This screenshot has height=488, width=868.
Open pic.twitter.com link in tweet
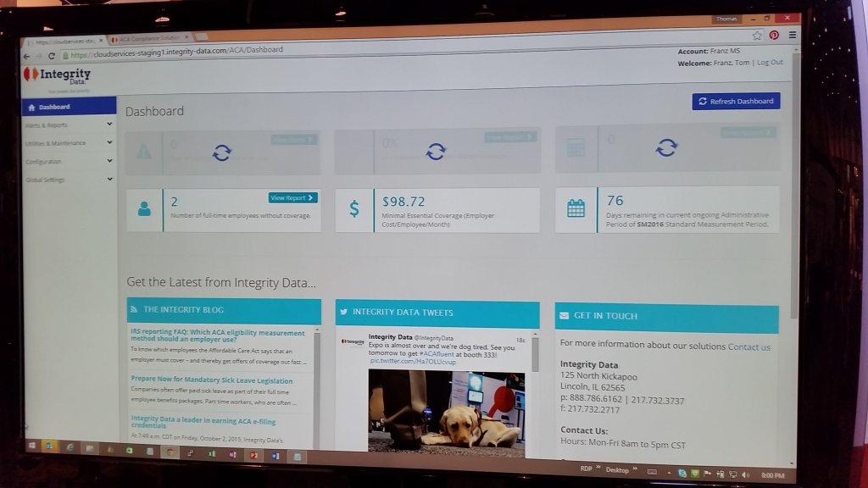pos(413,361)
